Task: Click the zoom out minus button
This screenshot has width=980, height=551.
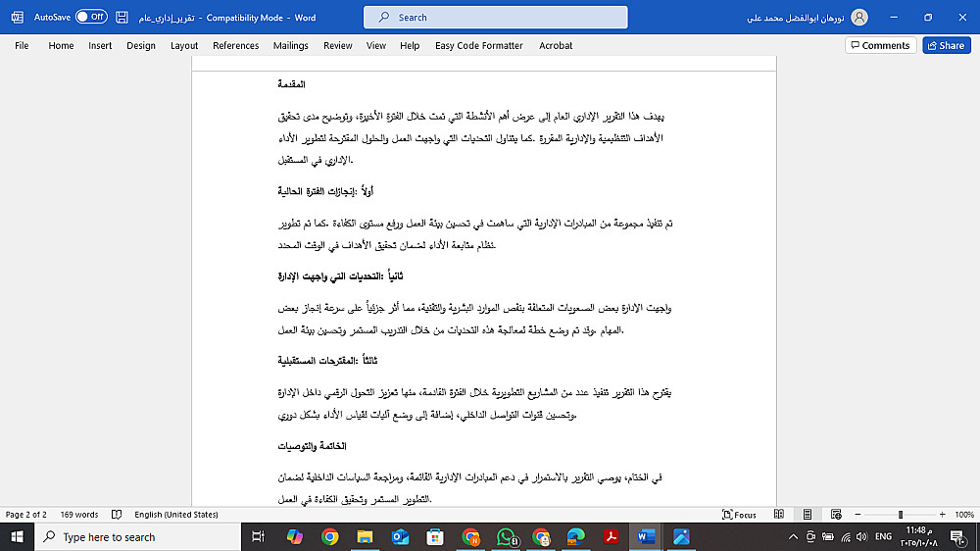Action: click(x=858, y=515)
